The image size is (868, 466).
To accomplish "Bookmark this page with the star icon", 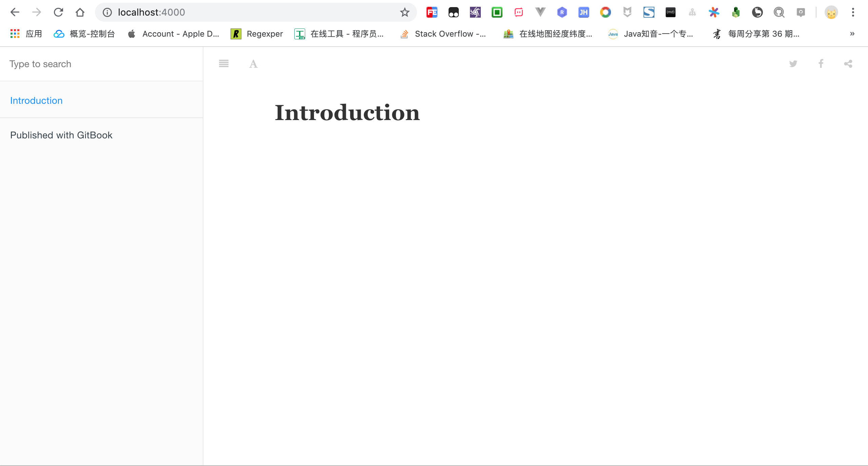I will click(405, 12).
